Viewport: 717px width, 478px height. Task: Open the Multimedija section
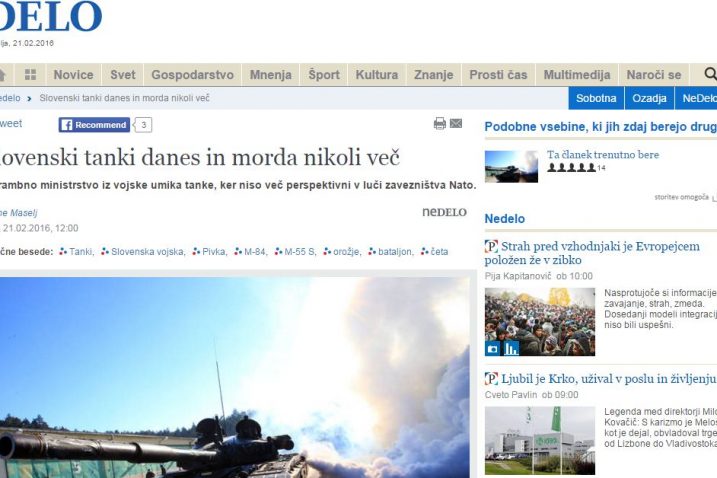coord(577,75)
